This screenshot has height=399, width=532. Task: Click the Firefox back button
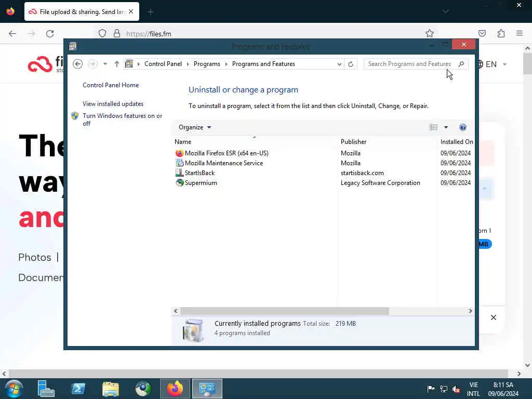pos(12,34)
